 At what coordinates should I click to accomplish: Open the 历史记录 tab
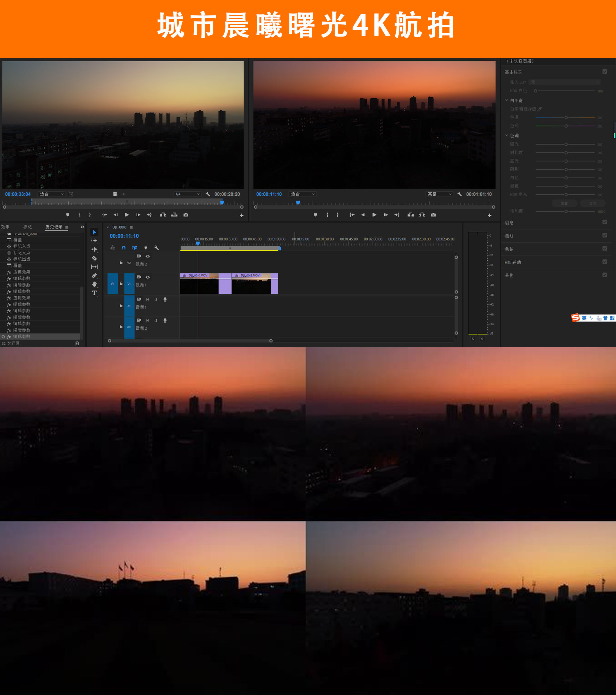click(54, 227)
